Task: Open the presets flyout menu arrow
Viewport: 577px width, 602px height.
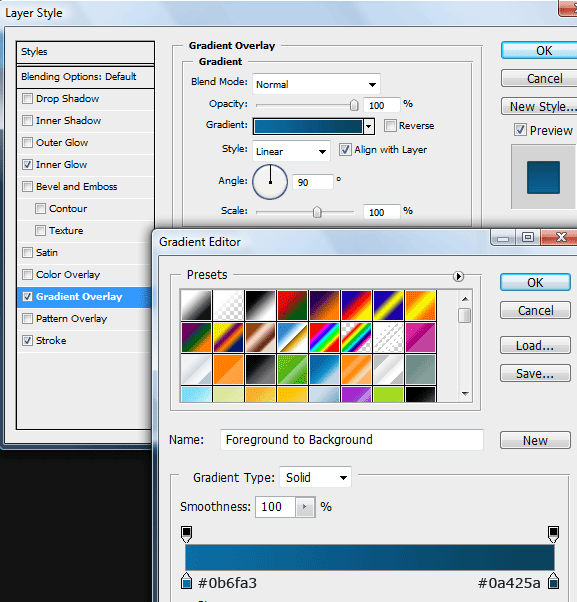Action: click(458, 276)
